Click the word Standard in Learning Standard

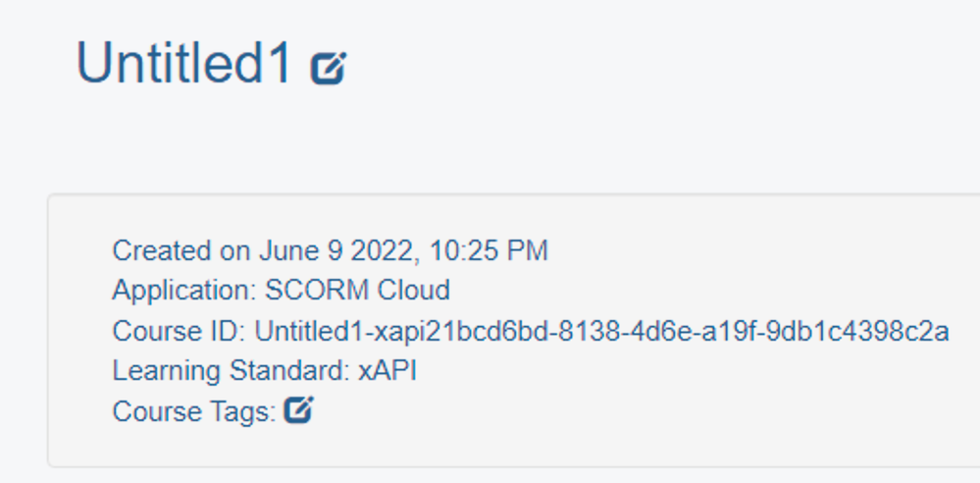(288, 371)
